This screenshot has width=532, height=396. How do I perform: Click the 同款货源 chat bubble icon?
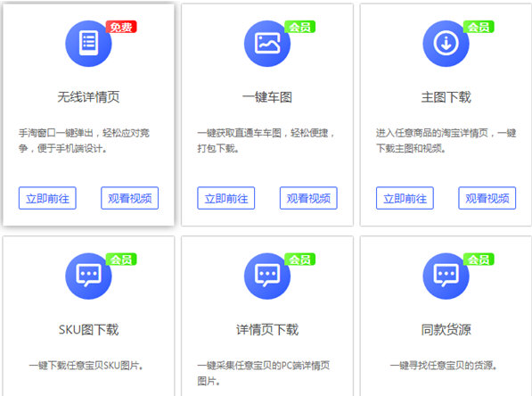[x=446, y=276]
